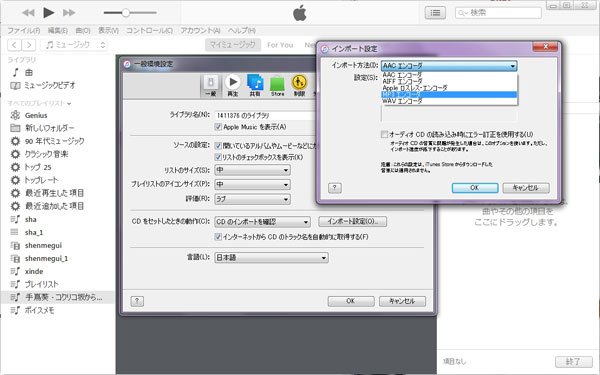Click OK in the 一般環境設定 dialog
Screen dimensions: 600x375
point(351,301)
